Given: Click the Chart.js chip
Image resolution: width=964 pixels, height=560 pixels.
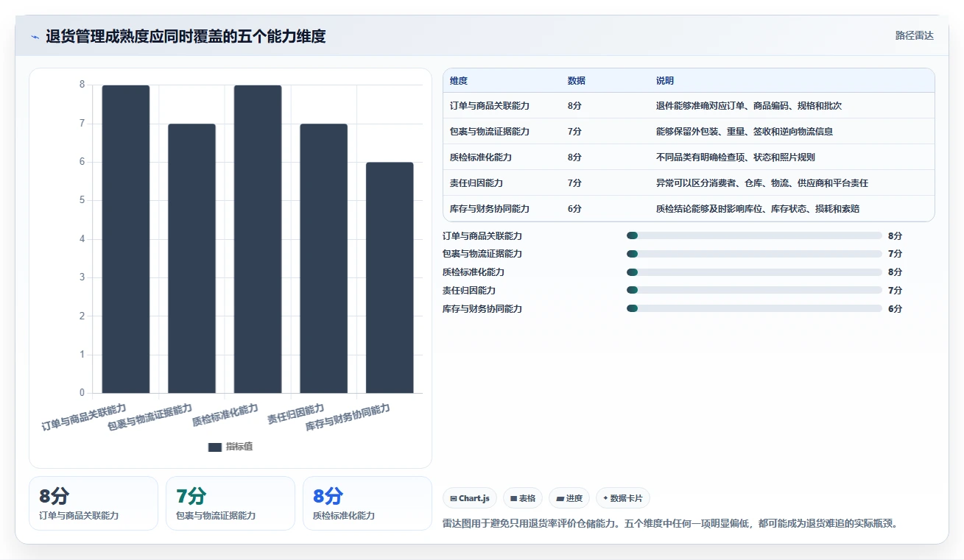Looking at the screenshot, I should 470,498.
